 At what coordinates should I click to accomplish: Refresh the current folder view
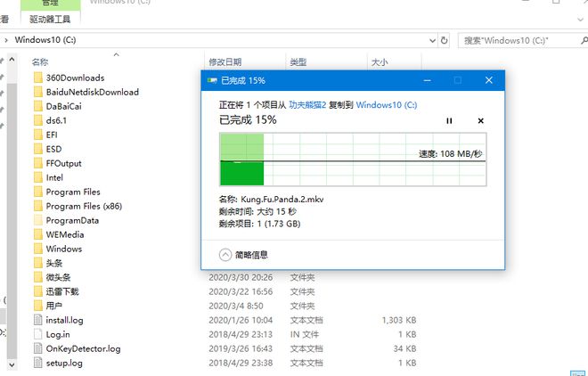pos(444,40)
